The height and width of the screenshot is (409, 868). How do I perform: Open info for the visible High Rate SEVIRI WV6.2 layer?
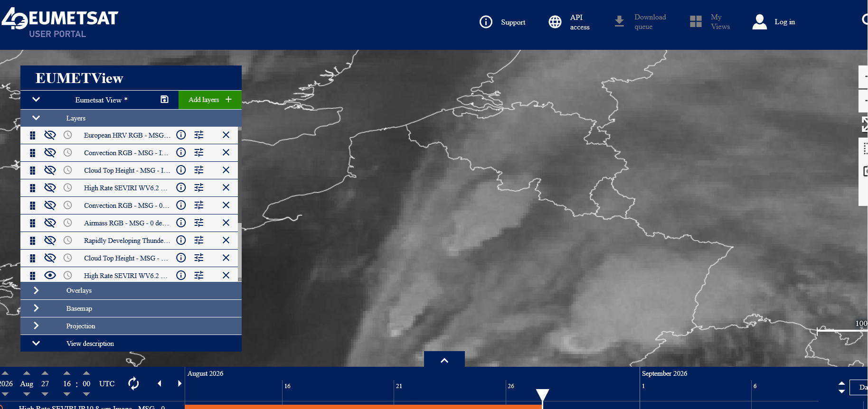click(181, 275)
